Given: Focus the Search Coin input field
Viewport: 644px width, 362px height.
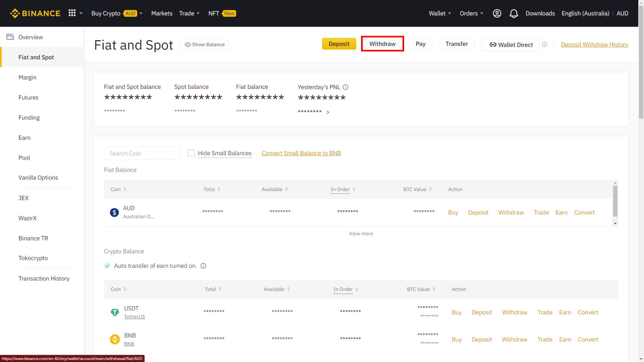Looking at the screenshot, I should click(x=142, y=153).
